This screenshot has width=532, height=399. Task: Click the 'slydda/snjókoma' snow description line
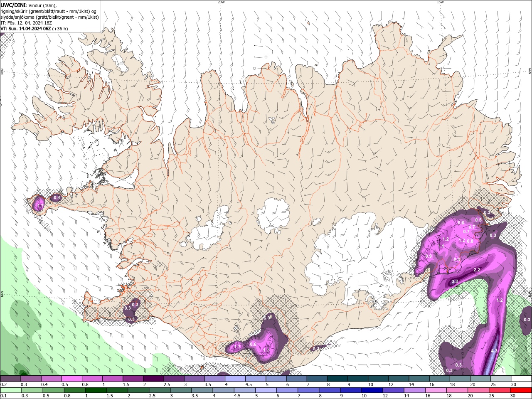coord(49,17)
